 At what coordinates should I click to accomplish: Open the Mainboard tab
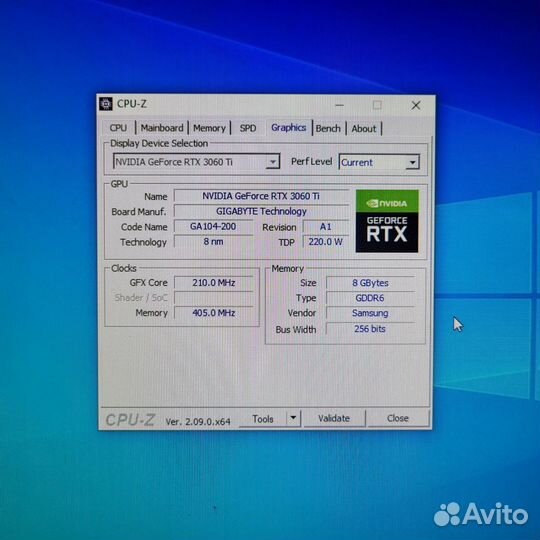[162, 128]
